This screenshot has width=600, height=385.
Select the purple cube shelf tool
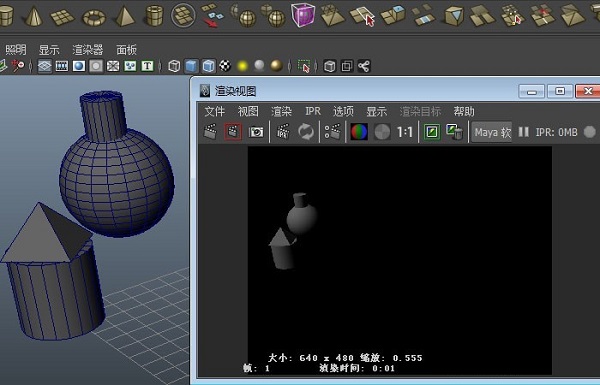pos(303,15)
